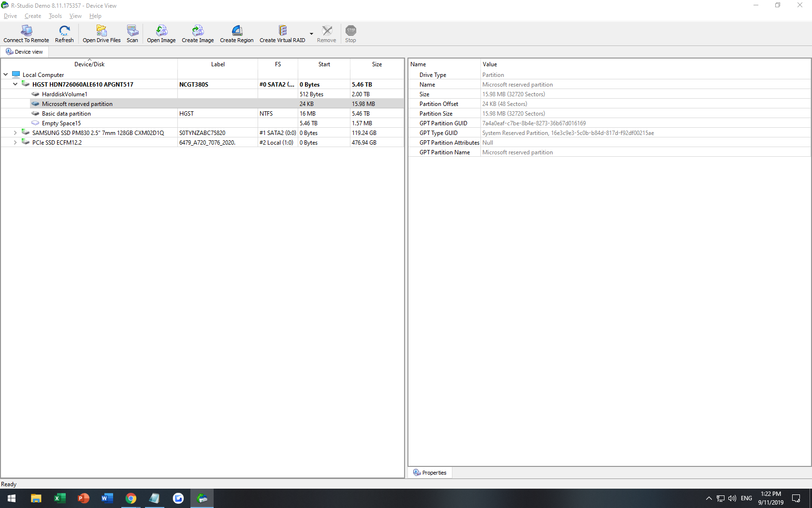This screenshot has width=812, height=508.
Task: Open the Windows Start menu
Action: click(12, 498)
